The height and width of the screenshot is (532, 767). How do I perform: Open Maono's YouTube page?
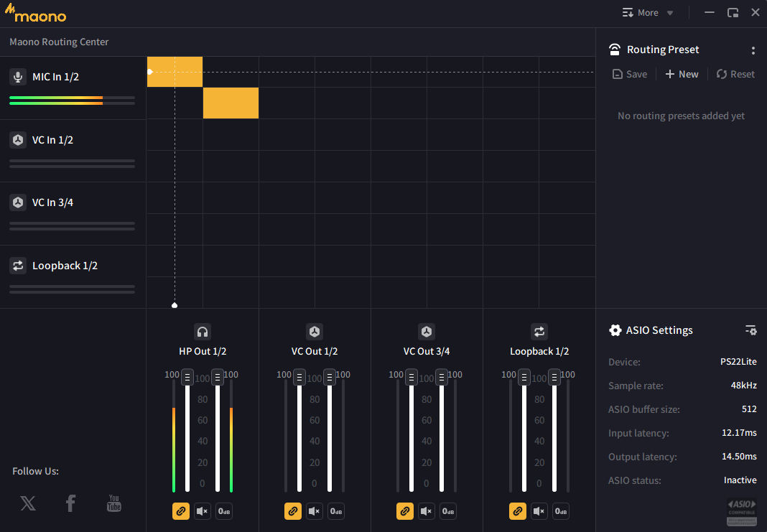pyautogui.click(x=114, y=503)
